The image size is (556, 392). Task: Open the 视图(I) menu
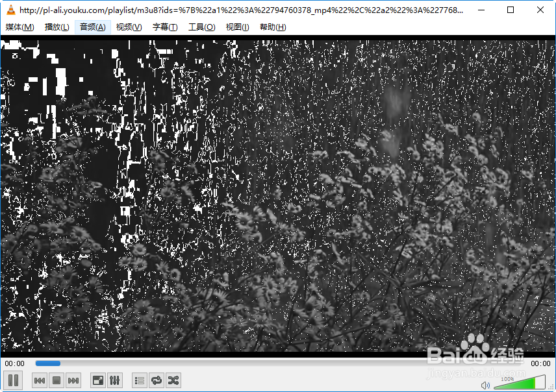click(x=237, y=27)
